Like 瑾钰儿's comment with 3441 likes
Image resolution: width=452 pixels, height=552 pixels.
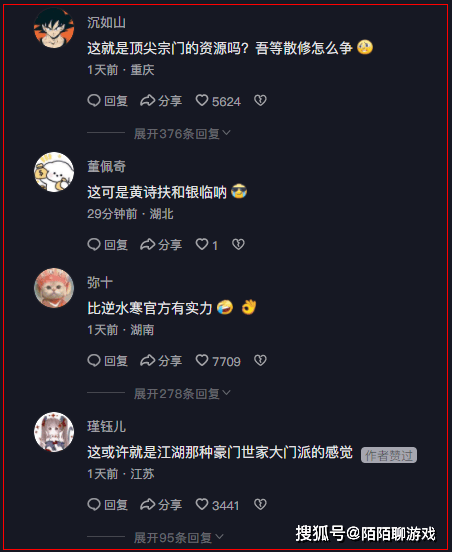point(217,505)
